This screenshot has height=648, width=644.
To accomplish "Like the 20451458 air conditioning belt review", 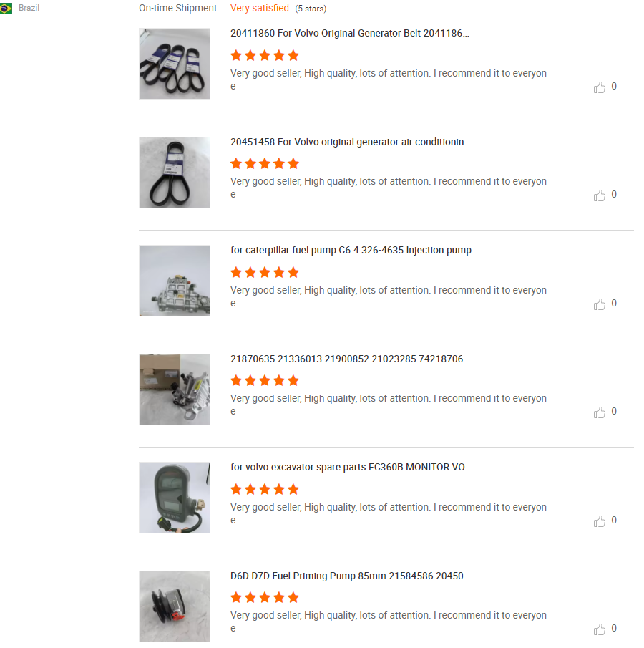I will tap(600, 195).
